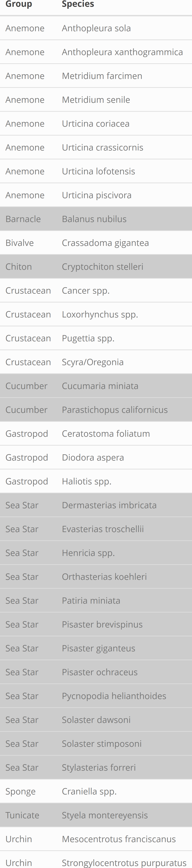This screenshot has width=192, height=868.
Task: Select Pycnopodia helianthoides species cell
Action: tap(114, 696)
